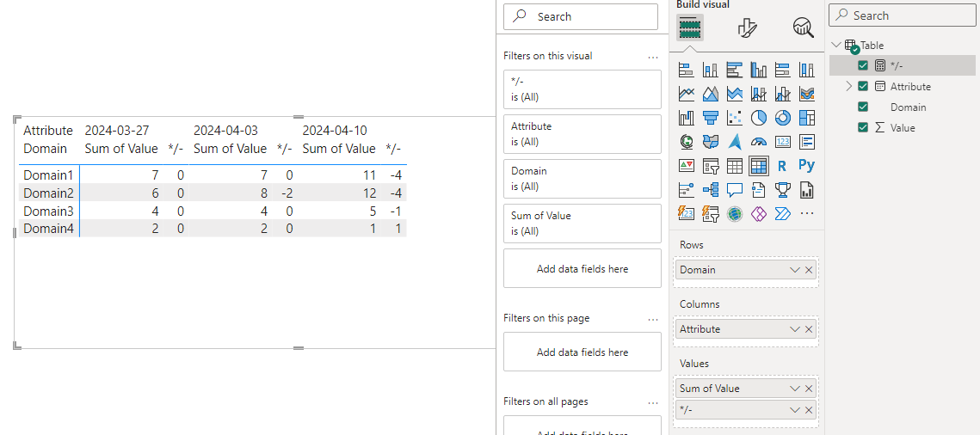This screenshot has height=435, width=980.
Task: Pick the treemap visual
Action: 807,117
